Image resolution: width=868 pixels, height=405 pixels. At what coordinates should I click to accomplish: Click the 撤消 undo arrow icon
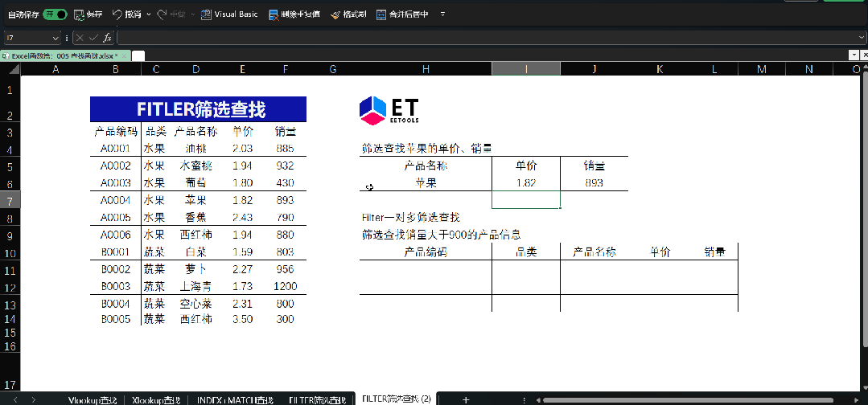[x=117, y=14]
